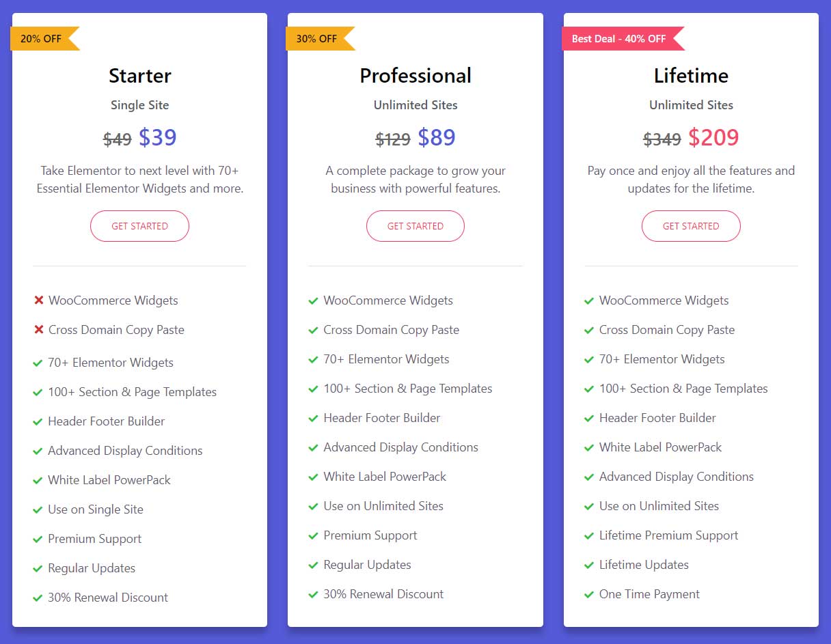This screenshot has width=831, height=644.
Task: Click GET STARTED on the Professional plan
Action: click(x=415, y=225)
